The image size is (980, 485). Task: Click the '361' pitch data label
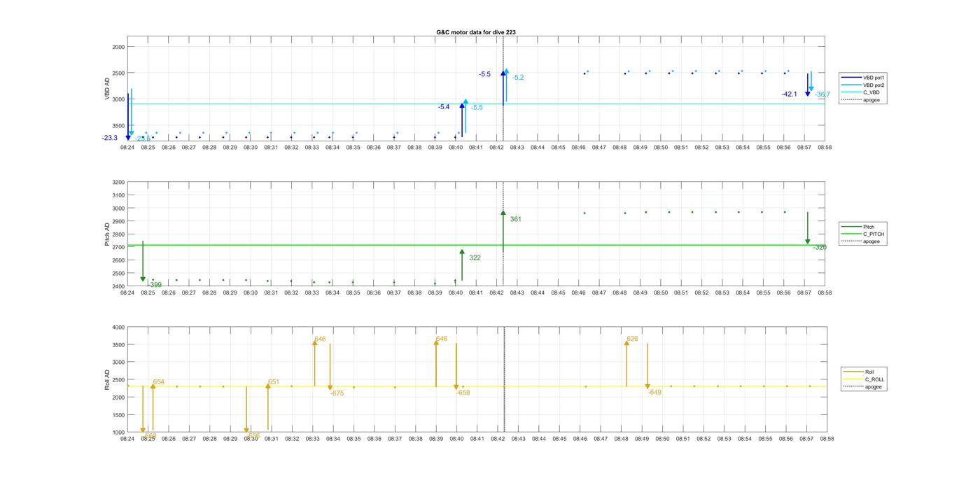click(516, 219)
